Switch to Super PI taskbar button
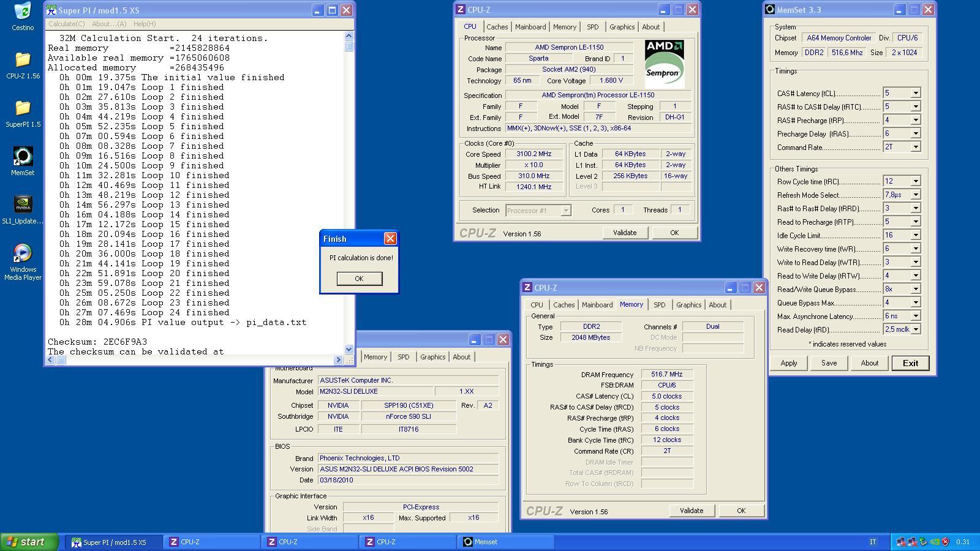Viewport: 980px width, 551px height. tap(114, 542)
